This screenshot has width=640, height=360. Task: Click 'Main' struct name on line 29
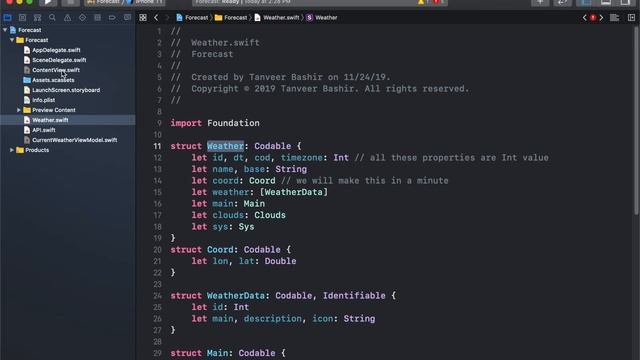[x=217, y=353]
